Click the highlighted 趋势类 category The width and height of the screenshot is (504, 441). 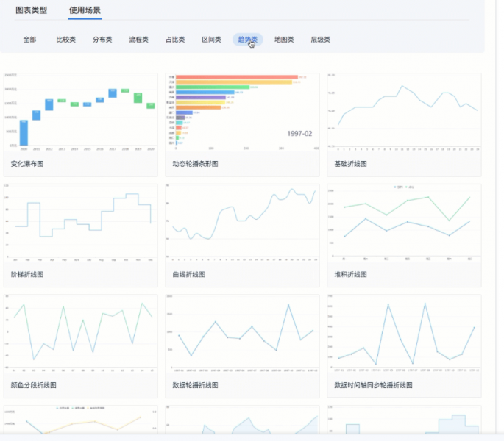click(x=248, y=40)
